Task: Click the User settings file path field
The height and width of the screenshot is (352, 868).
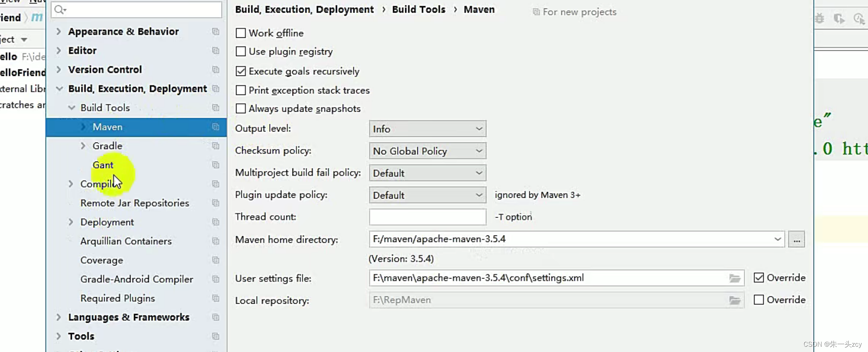Action: 556,278
